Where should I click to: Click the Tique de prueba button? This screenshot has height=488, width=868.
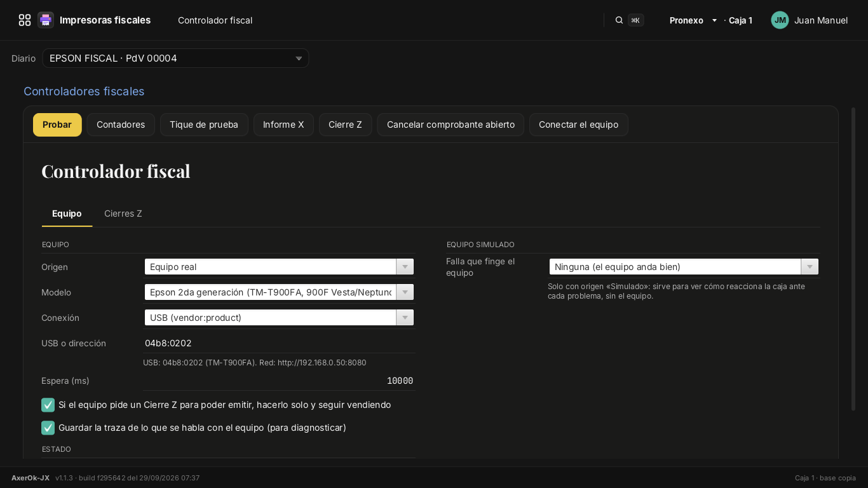(204, 125)
